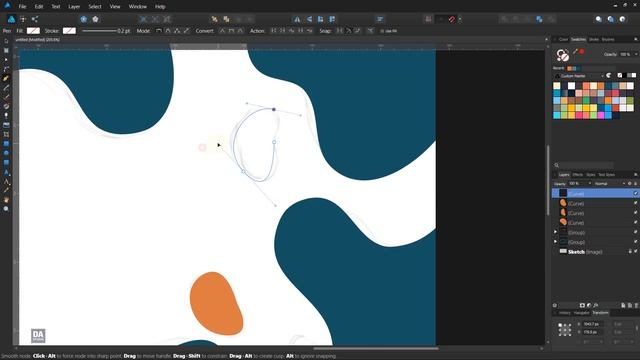The image size is (640, 360).
Task: Toggle the first Snap option icon
Action: coord(339,31)
